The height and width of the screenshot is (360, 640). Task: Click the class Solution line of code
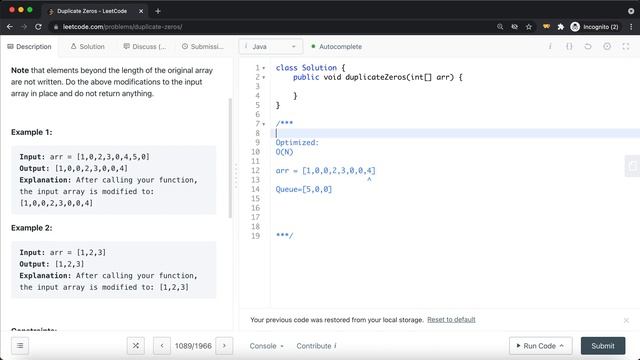point(311,68)
